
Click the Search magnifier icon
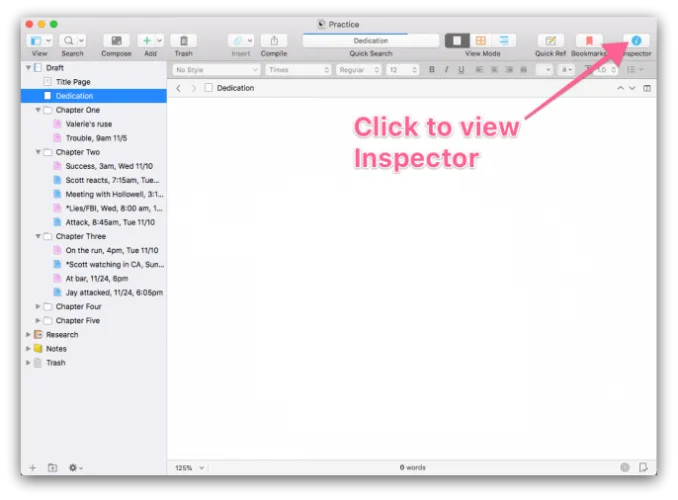(x=68, y=41)
